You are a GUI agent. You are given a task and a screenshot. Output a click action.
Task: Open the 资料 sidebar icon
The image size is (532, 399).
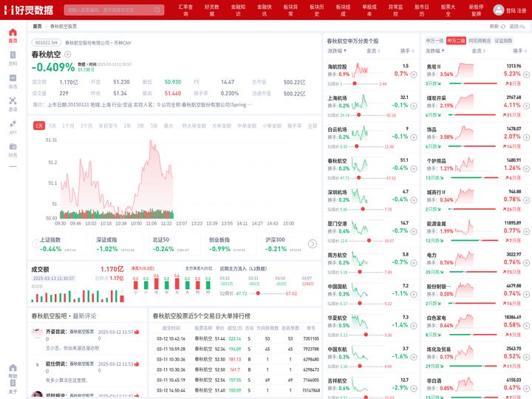13,55
